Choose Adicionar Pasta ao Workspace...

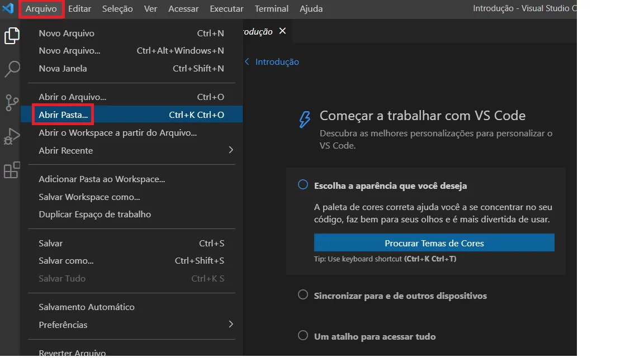coord(131,179)
